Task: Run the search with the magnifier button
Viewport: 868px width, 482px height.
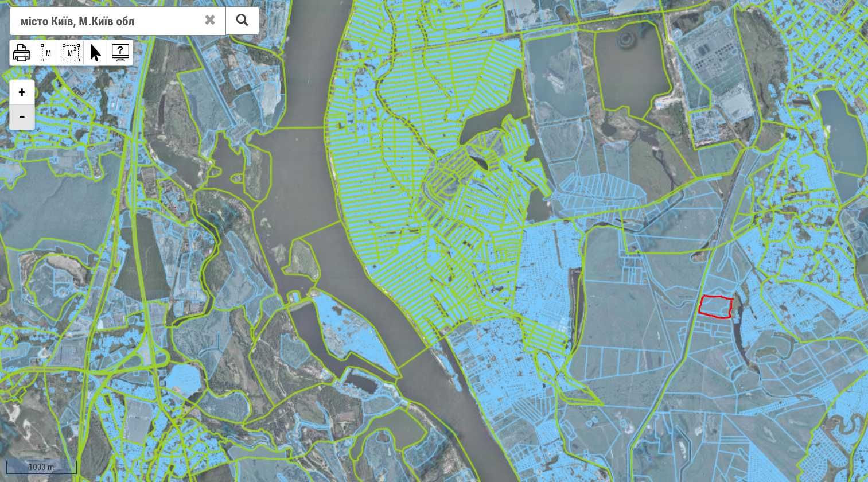Action: [x=242, y=21]
